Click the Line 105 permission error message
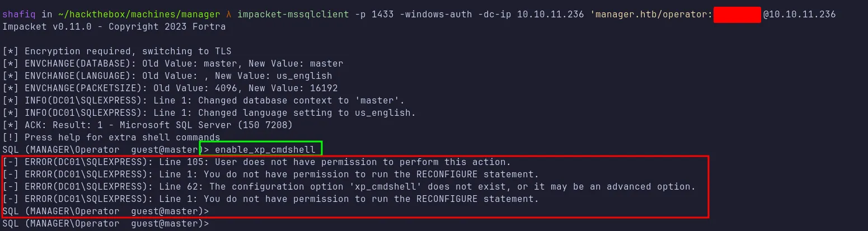The width and height of the screenshot is (868, 231). (257, 162)
